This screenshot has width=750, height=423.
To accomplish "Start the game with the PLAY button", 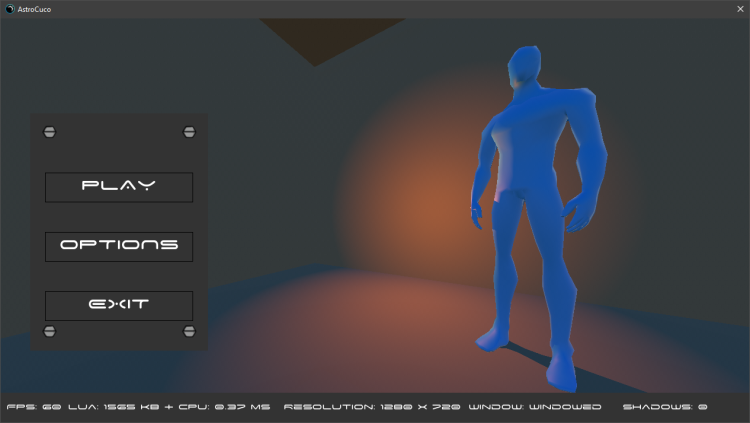I will point(119,187).
